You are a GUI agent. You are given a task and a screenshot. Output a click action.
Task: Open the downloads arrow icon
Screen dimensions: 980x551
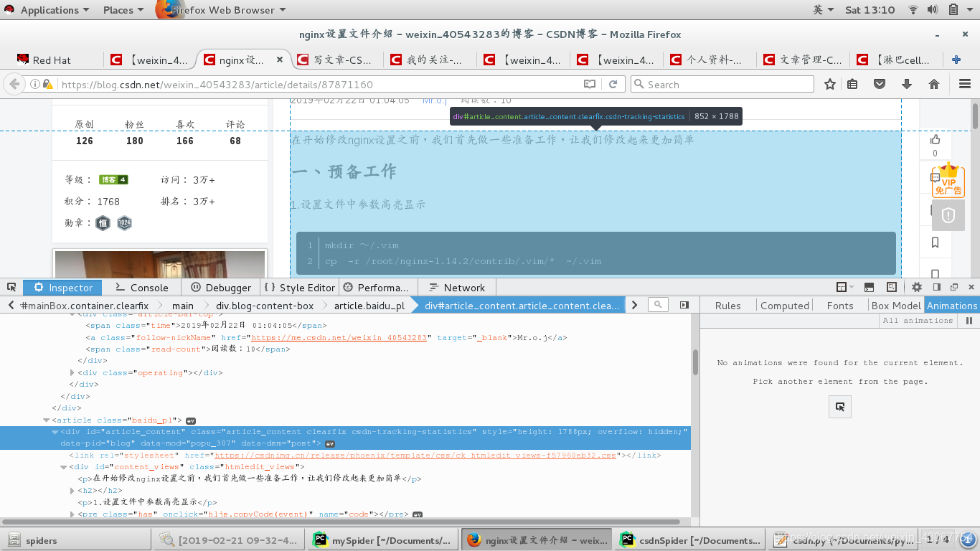tap(907, 84)
